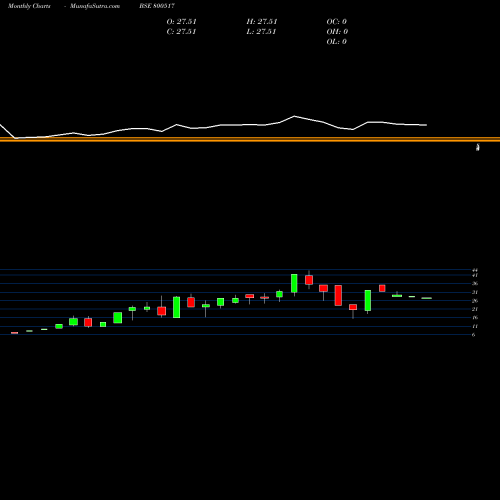Select the BSE stock code label
This screenshot has height=500, width=500.
click(157, 6)
